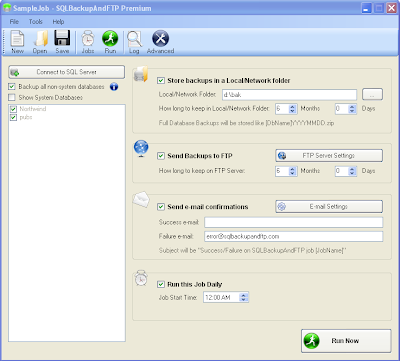Adjust FTP Server Months spinner arrows

[x=293, y=171]
